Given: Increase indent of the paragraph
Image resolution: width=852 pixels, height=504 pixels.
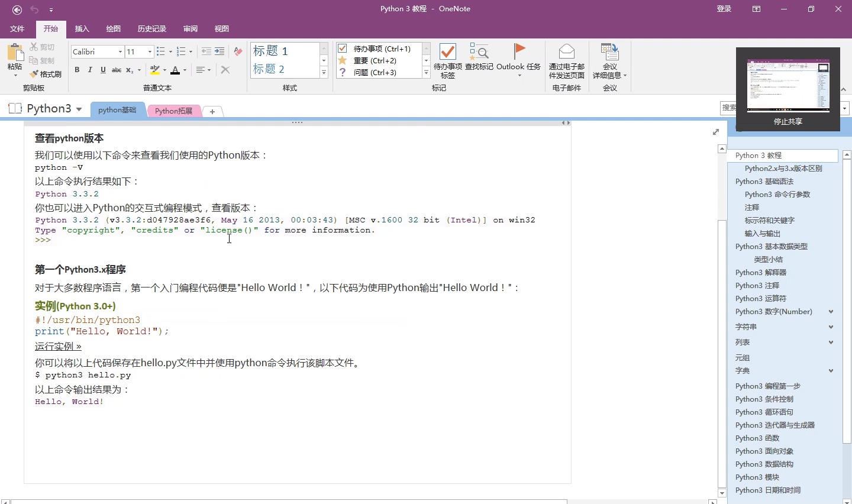Looking at the screenshot, I should [220, 52].
